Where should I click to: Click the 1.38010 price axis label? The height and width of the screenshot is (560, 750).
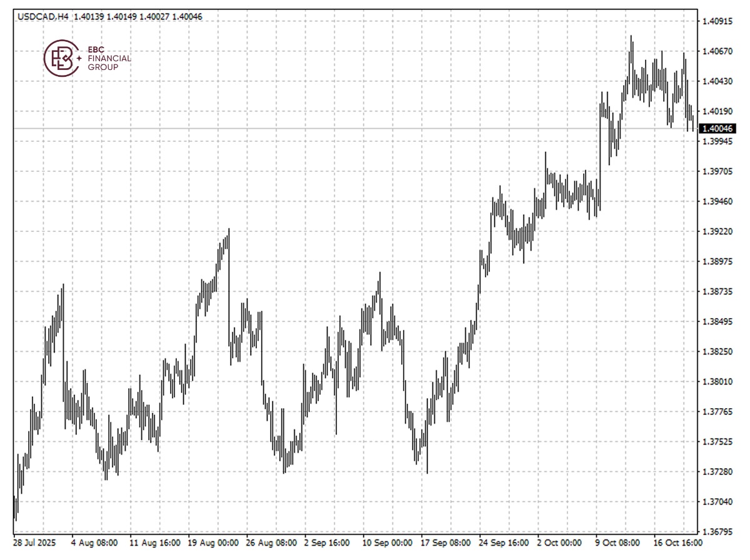click(x=717, y=381)
